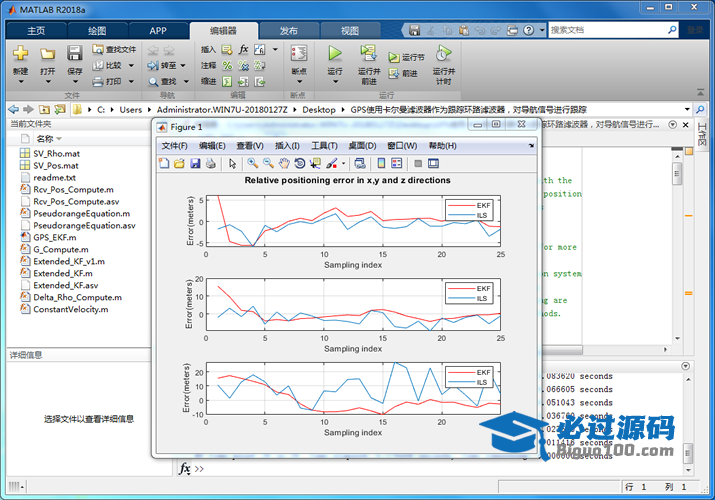Toggle Edit Plot arrow tool
The image size is (715, 500).
coord(232,163)
